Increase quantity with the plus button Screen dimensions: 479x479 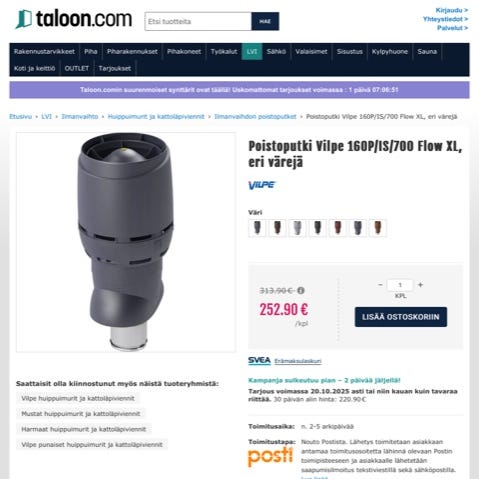[x=420, y=285]
